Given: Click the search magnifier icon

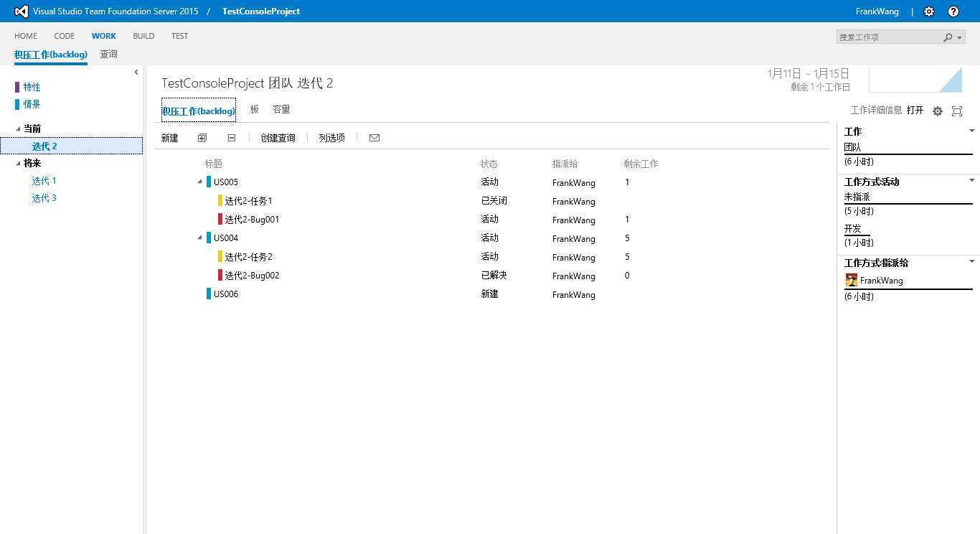Looking at the screenshot, I should pos(948,37).
